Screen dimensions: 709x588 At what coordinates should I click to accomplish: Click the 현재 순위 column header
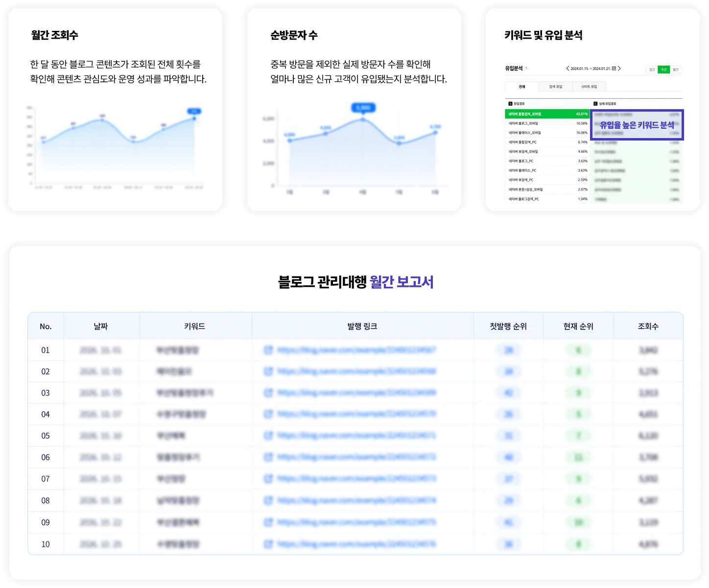tap(578, 327)
